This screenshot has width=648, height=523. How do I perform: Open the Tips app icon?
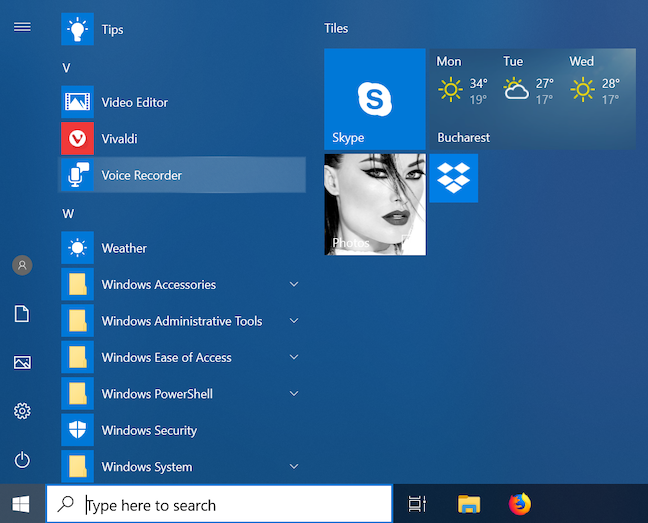point(77,29)
